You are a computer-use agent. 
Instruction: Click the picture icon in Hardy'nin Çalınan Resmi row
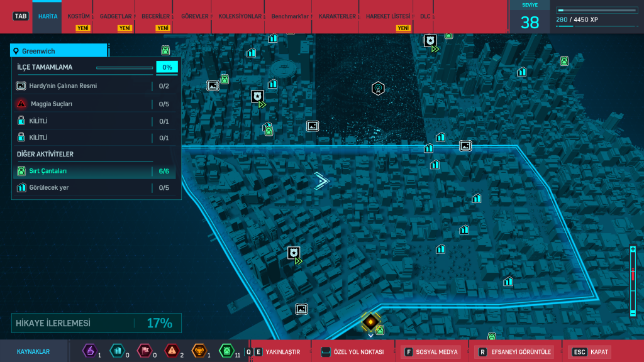tap(21, 85)
